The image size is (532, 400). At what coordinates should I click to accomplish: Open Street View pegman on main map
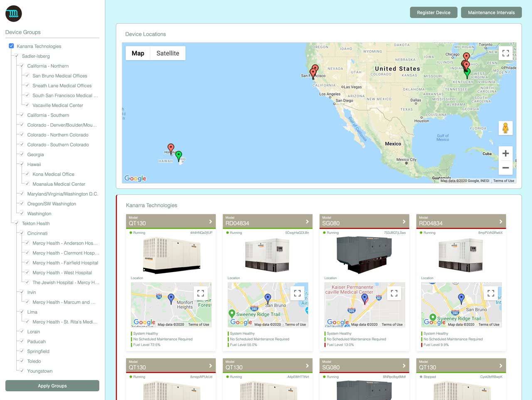click(x=505, y=128)
